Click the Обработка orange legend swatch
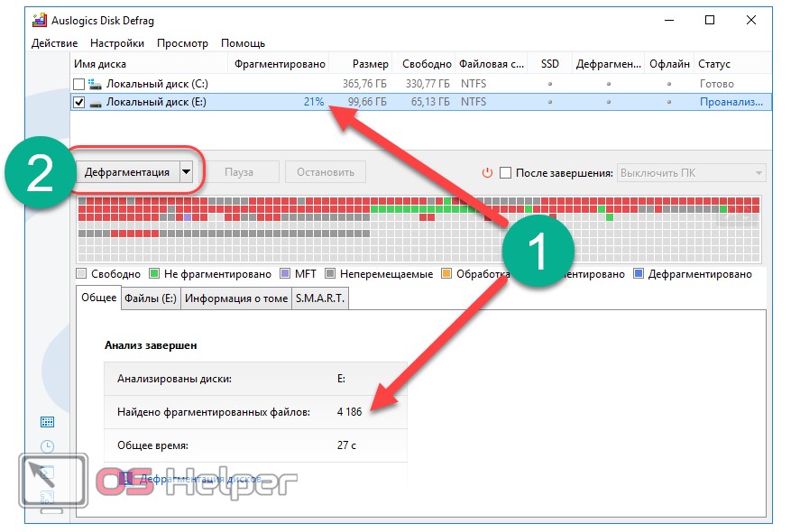 (x=446, y=274)
